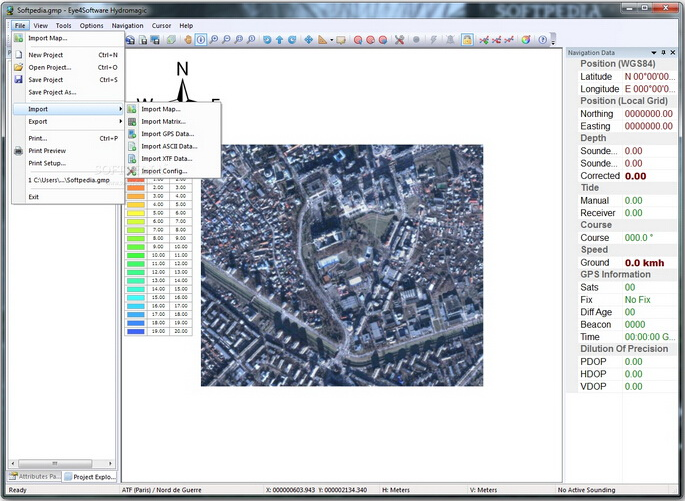Toggle the Navigation Data panel pin
The width and height of the screenshot is (685, 501).
(x=665, y=52)
